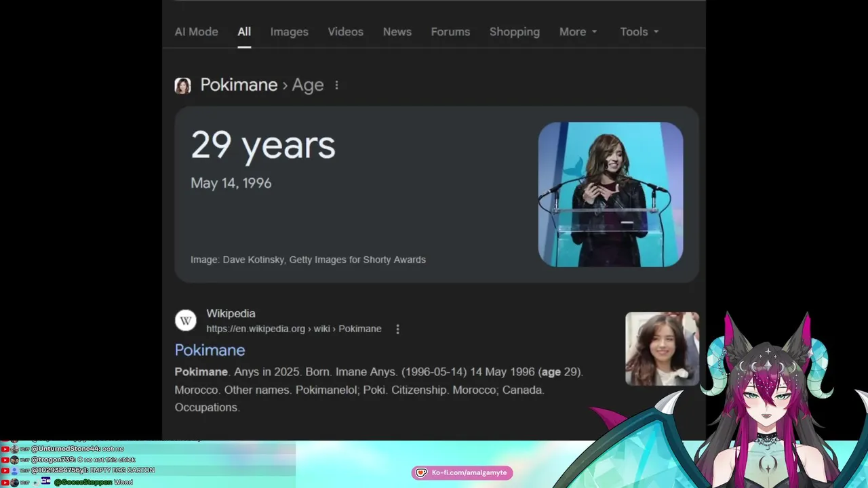The height and width of the screenshot is (488, 868).
Task: Click the @trogon739 chat username
Action: coord(54,460)
